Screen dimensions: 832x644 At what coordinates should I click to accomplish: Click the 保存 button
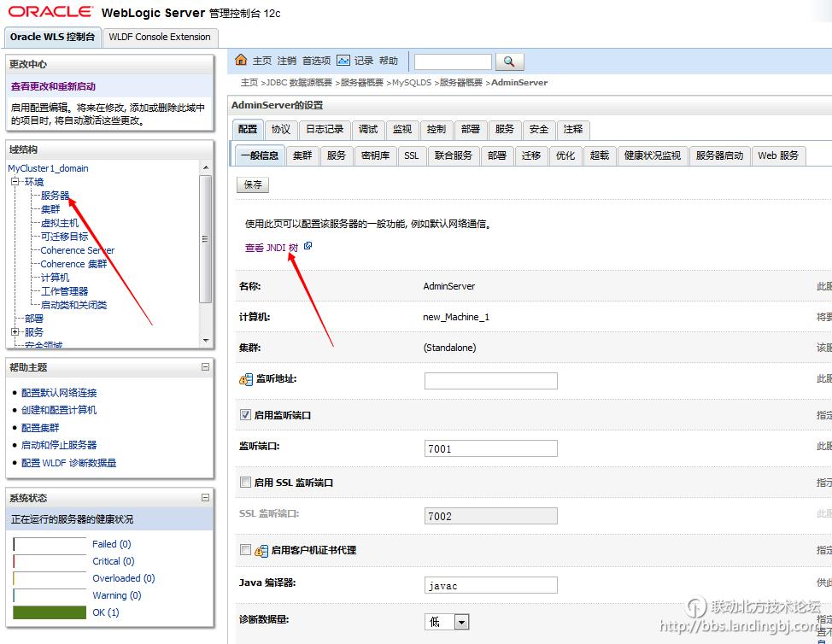[x=252, y=184]
